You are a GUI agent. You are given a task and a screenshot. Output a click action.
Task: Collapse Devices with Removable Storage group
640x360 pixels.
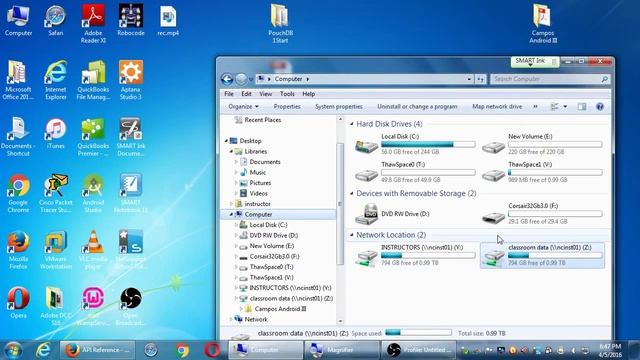(351, 193)
